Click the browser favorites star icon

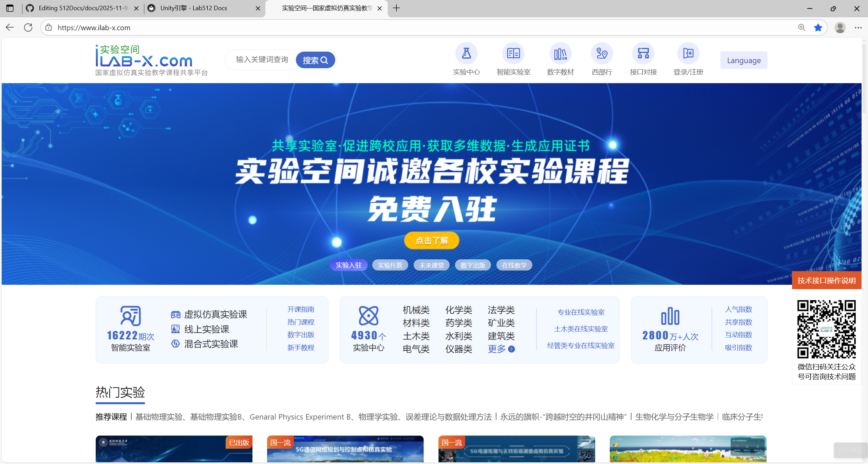(x=818, y=27)
